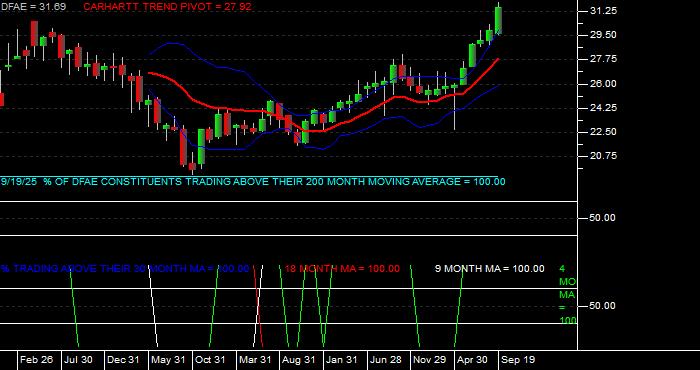The image size is (700, 370).
Task: Click the Mar 31 date label
Action: tap(255, 360)
